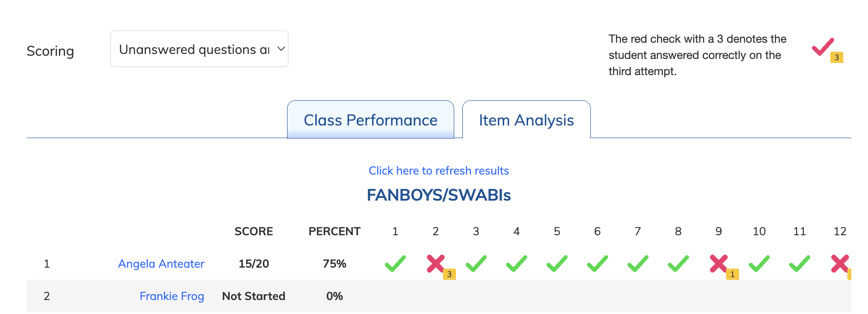Click the red X under question 9
This screenshot has width=868, height=314.
pos(718,264)
